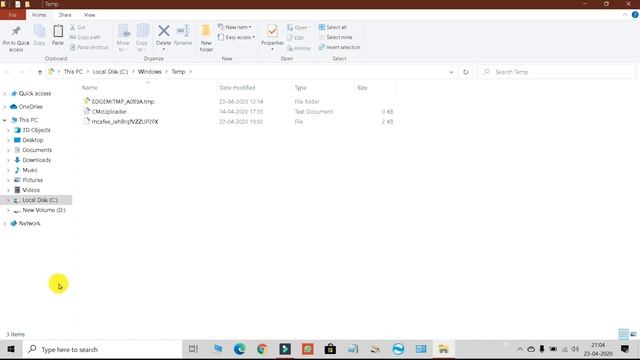Viewport: 640px width, 360px height.
Task: Expand the Documents node
Action: (8, 150)
